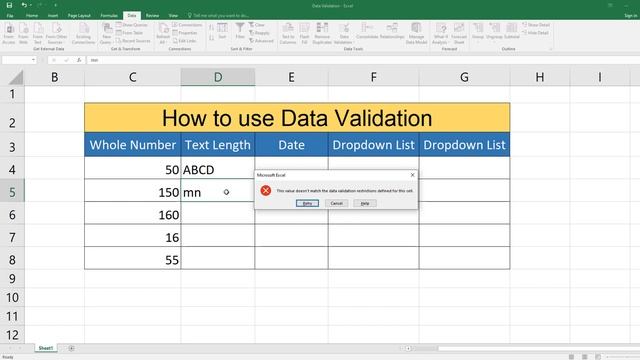The image size is (640, 360).
Task: Open the Name Box dropdown arrow
Action: pyautogui.click(x=33, y=60)
